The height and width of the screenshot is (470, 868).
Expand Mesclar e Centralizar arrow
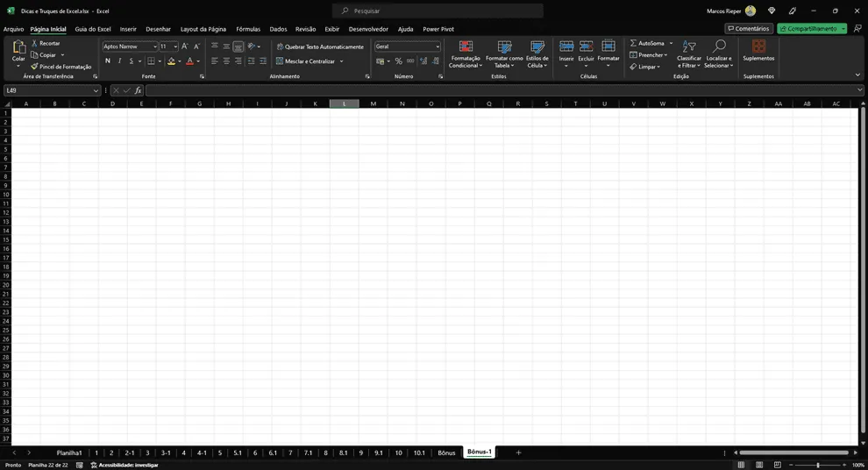point(342,61)
